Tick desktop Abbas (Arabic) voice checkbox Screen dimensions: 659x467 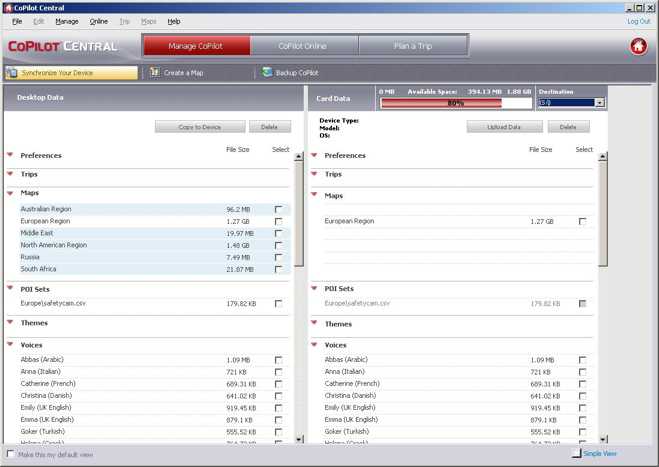pos(278,360)
